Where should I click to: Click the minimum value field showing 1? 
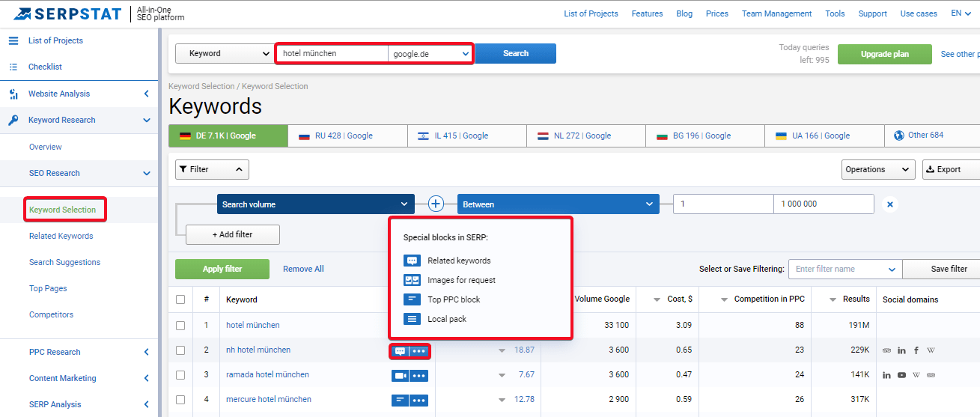coord(723,204)
